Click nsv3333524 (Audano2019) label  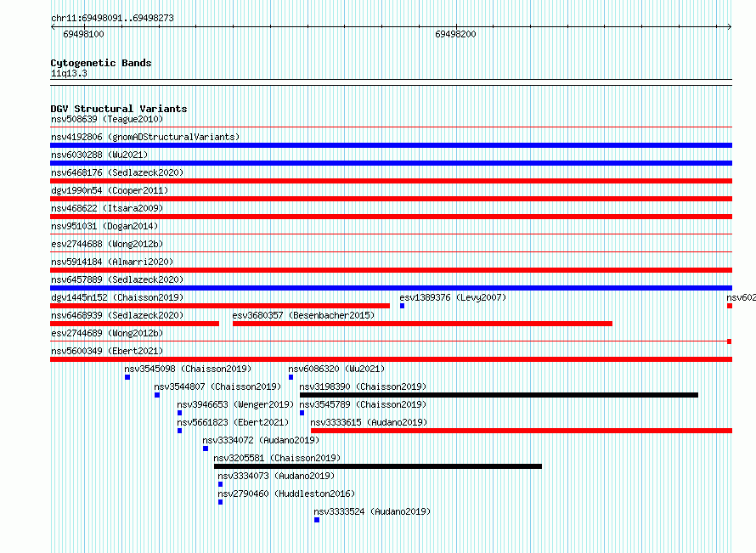point(372,511)
